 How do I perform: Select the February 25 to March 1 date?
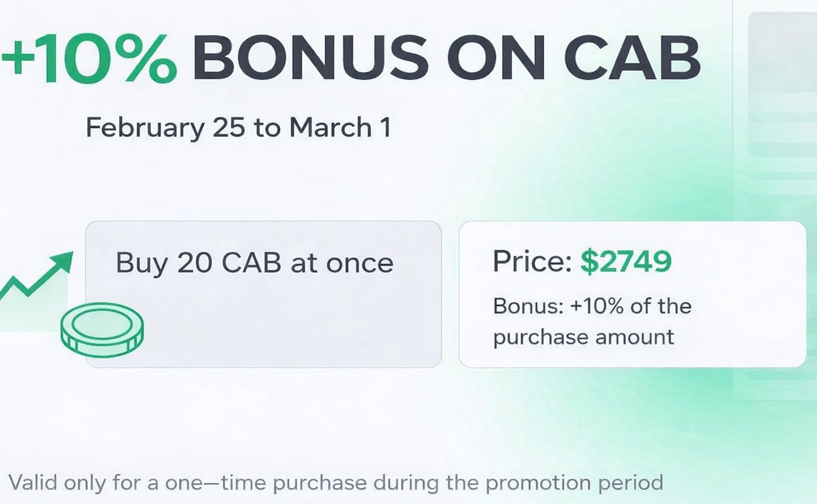238,128
